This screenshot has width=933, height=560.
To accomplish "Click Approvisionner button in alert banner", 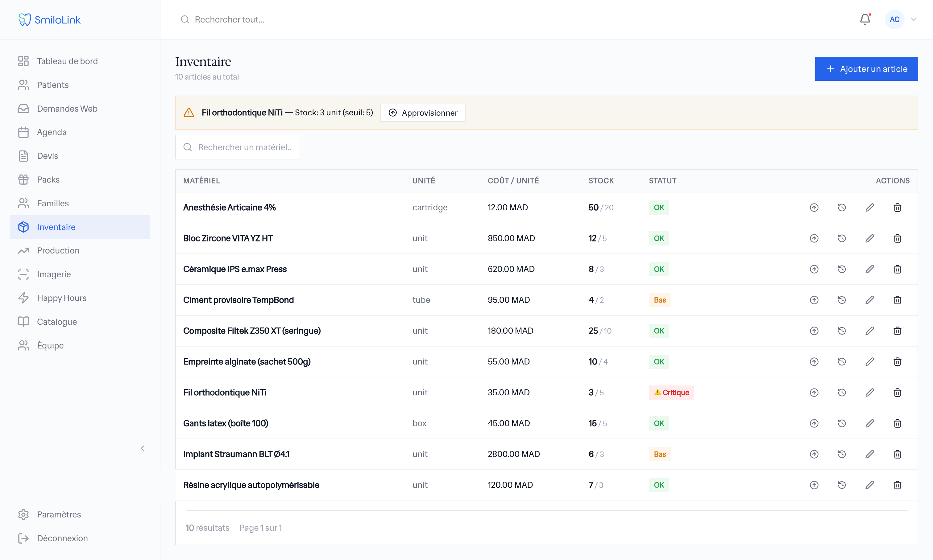I will pyautogui.click(x=422, y=113).
